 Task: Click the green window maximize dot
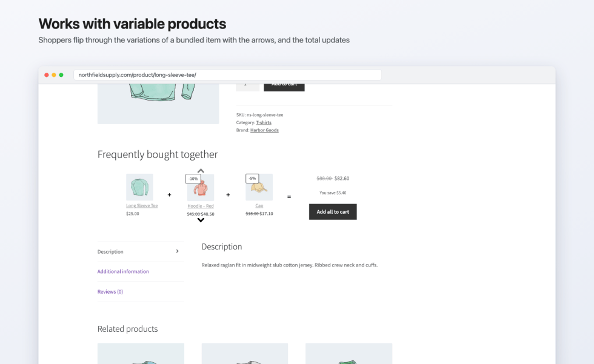click(61, 75)
